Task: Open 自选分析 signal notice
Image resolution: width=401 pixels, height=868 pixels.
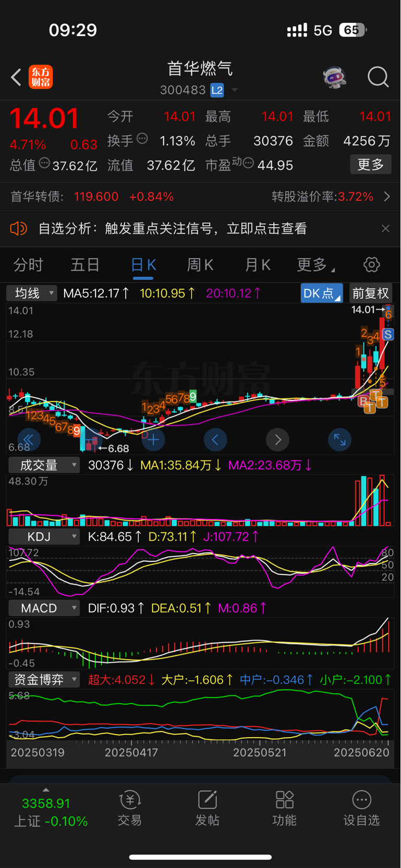Action: 173,228
